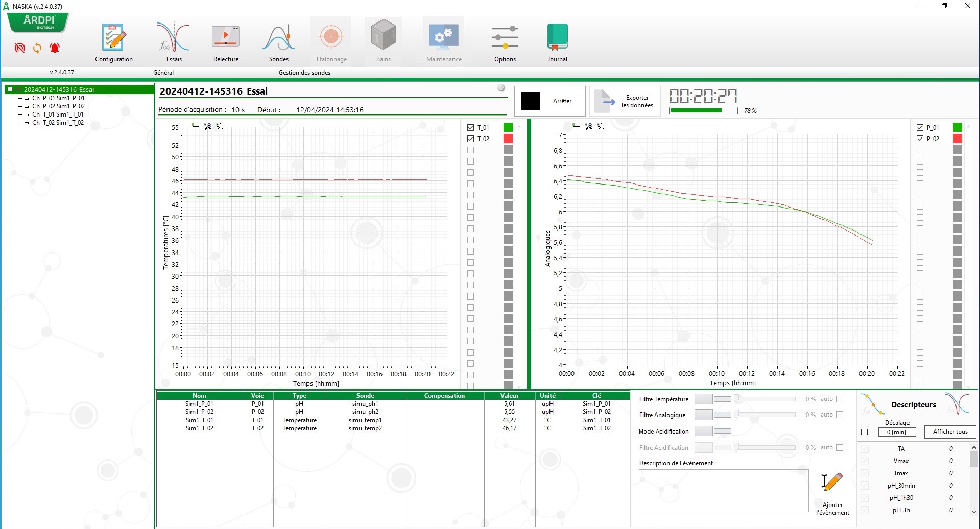Screen dimensions: 980x529
Task: Click the Relecture playback icon
Action: tap(226, 38)
